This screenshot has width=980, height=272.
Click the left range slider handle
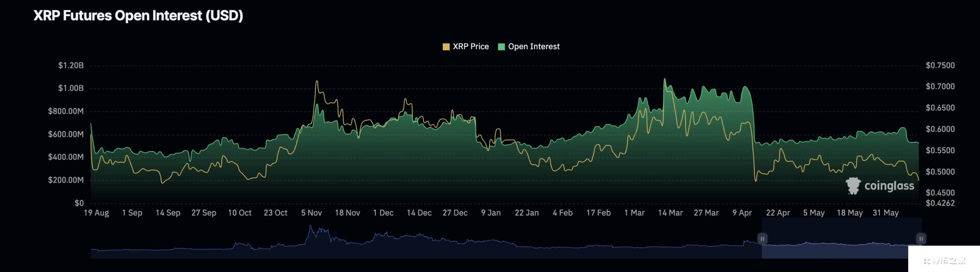pos(762,238)
